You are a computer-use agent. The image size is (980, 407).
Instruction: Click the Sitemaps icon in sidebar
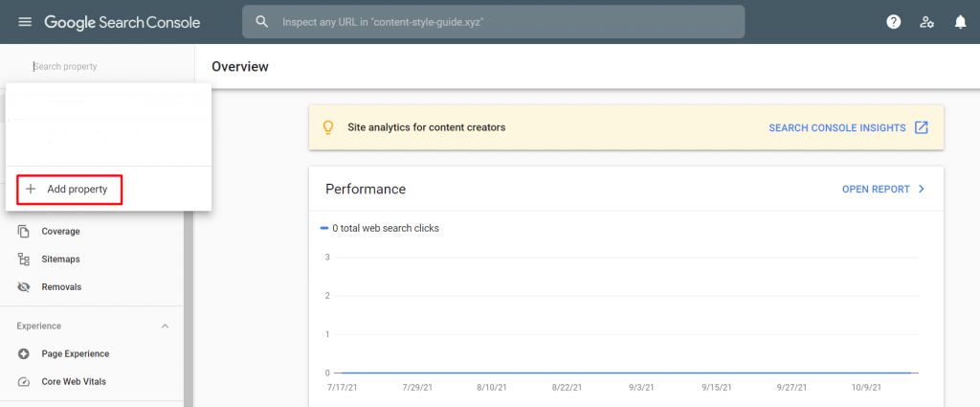[x=24, y=259]
